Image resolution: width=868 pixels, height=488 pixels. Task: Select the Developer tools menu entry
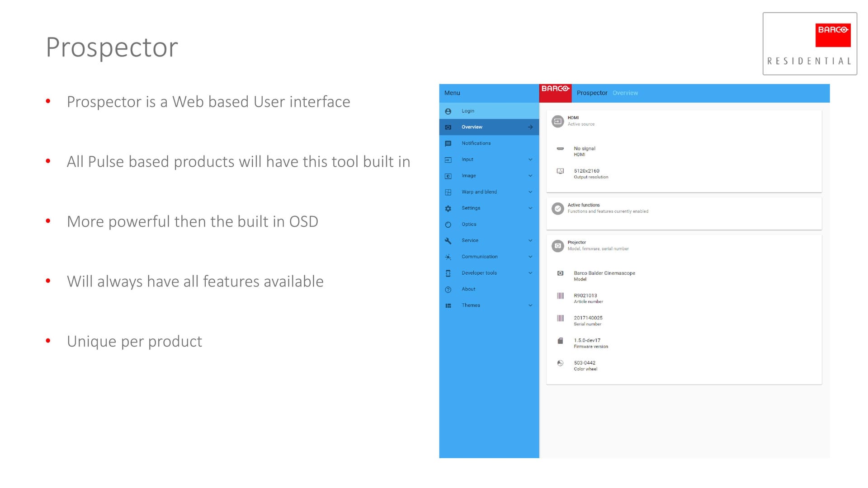(479, 273)
